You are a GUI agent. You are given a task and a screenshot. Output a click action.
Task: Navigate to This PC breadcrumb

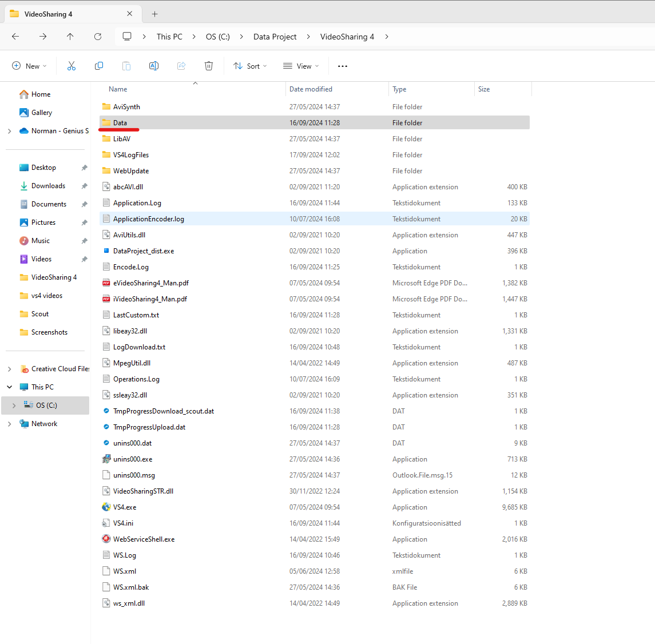pos(169,37)
